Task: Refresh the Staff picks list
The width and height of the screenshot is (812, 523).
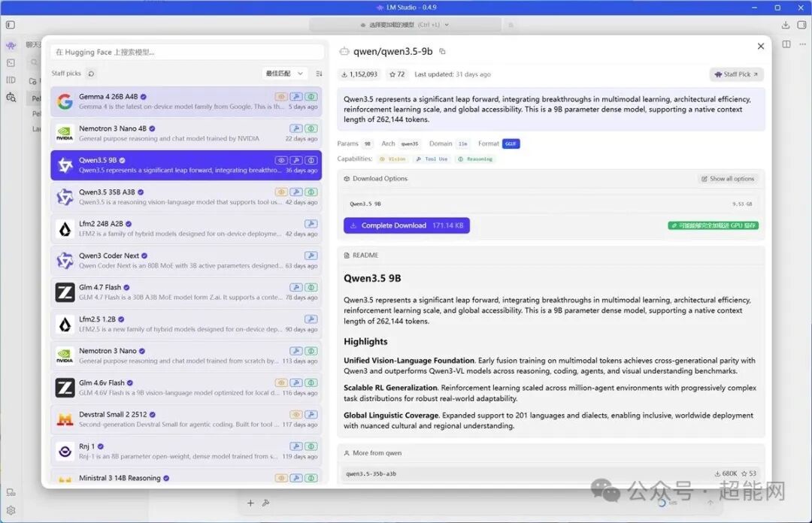Action: [x=91, y=74]
